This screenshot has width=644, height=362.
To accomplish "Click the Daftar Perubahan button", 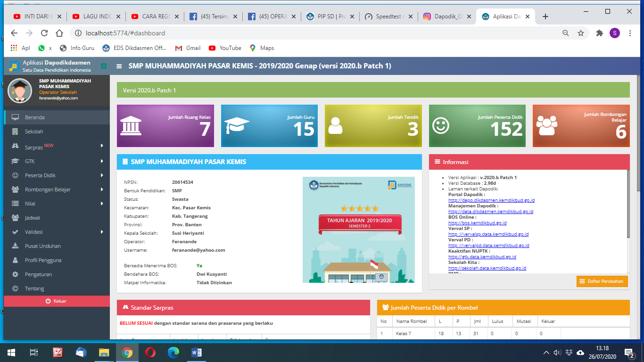I will pos(602,281).
